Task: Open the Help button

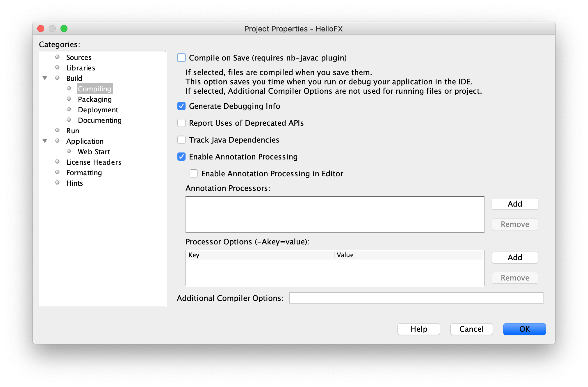Action: pos(418,329)
